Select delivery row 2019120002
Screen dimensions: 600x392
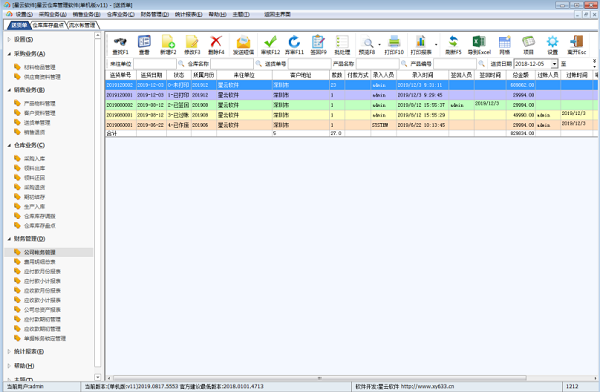click(x=352, y=85)
